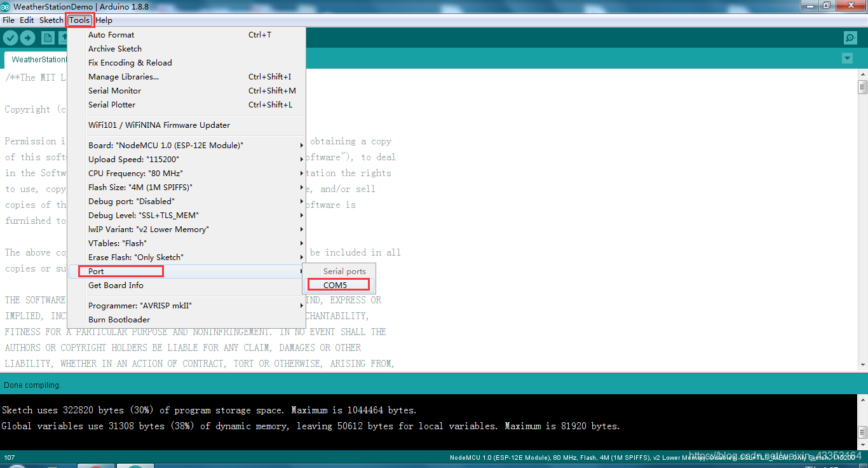Launch Serial Plotter from Tools menu
The height and width of the screenshot is (468, 868).
(x=187, y=105)
